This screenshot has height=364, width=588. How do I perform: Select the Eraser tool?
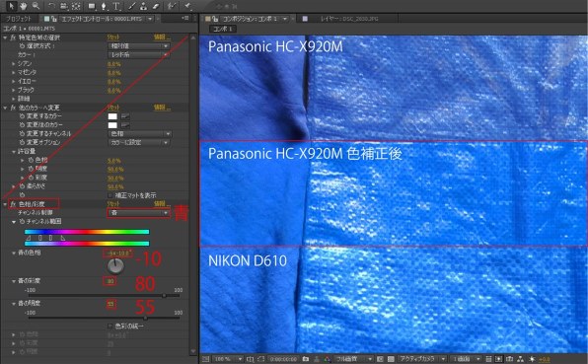(x=156, y=6)
